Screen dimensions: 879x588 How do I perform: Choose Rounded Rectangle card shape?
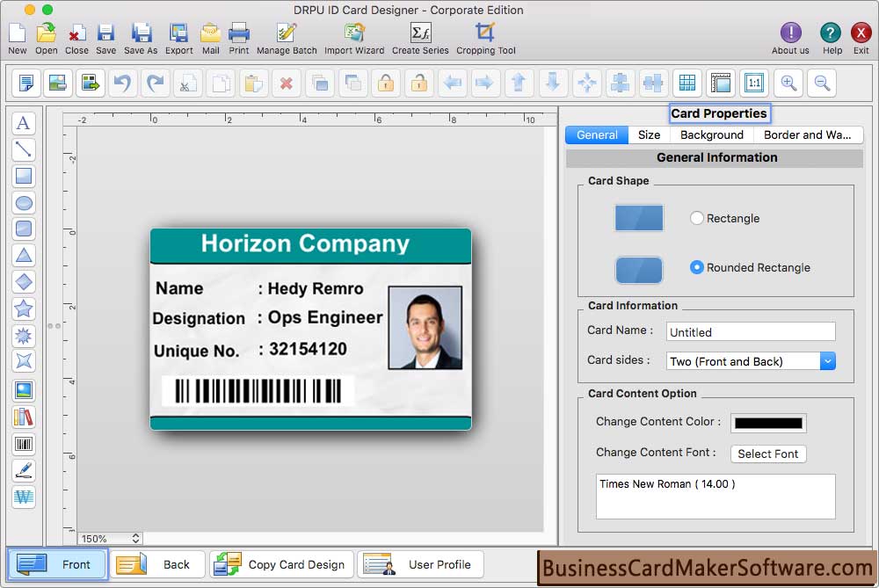pos(697,267)
